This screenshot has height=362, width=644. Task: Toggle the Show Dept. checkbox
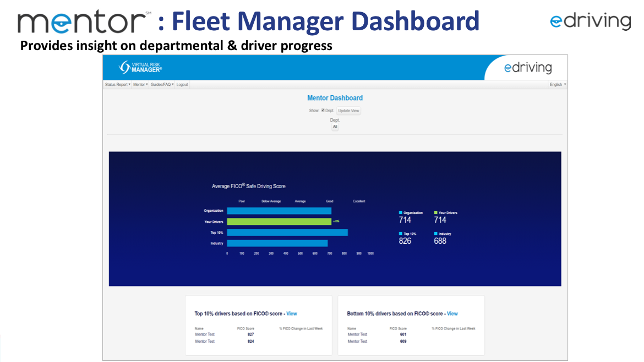point(323,111)
